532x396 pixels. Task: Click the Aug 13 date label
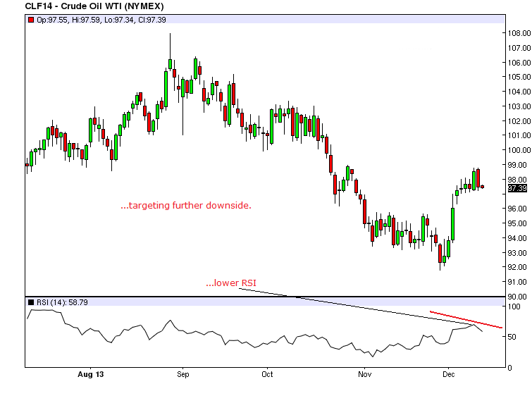pyautogui.click(x=90, y=375)
